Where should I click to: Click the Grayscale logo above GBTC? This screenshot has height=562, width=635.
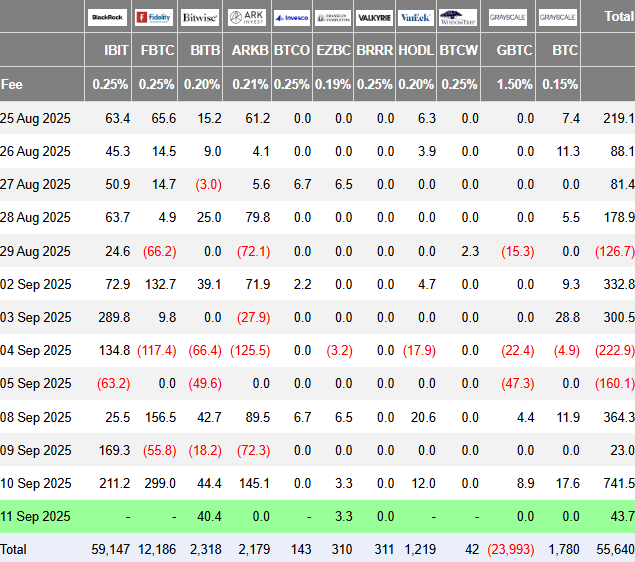508,17
